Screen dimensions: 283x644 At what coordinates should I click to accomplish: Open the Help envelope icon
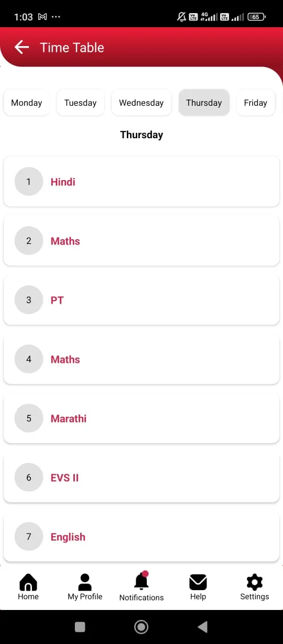[198, 582]
